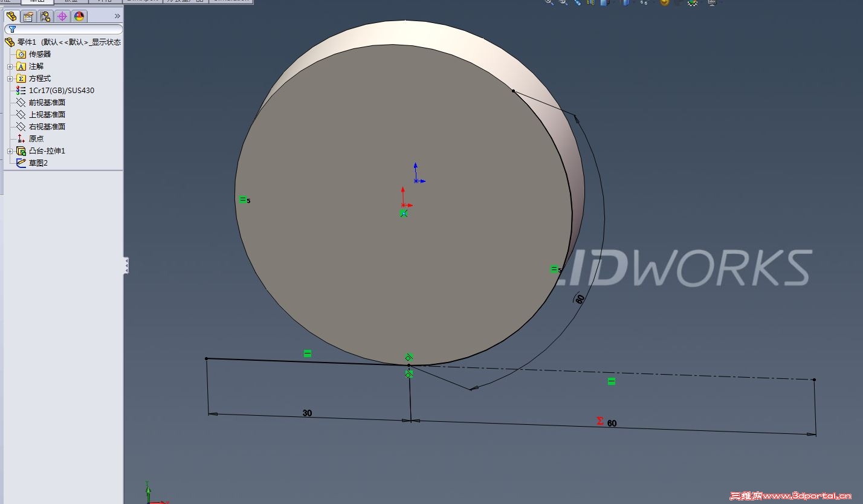Select the 60 arc length dimension
Screen dimensions: 863x504
[x=580, y=299]
